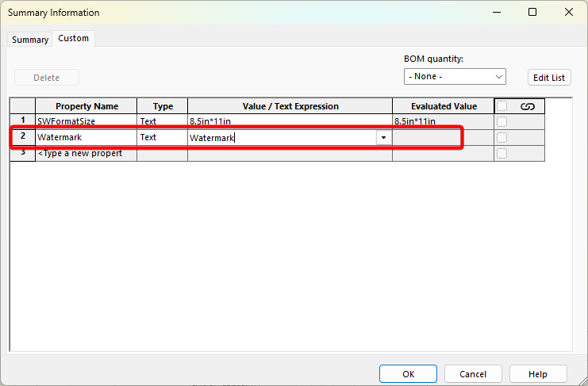Image resolution: width=588 pixels, height=386 pixels.
Task: Open Edit List for properties
Action: click(x=549, y=78)
